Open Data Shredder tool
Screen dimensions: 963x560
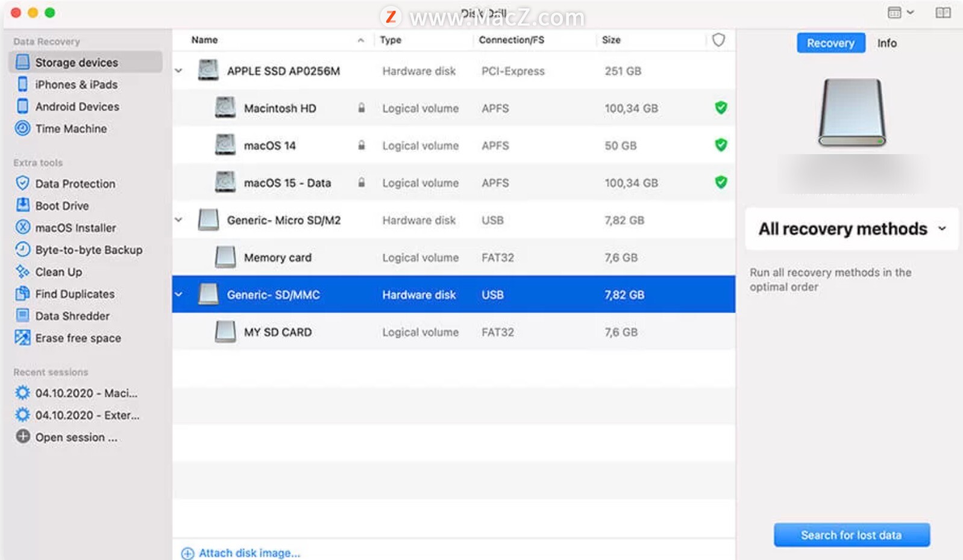[72, 316]
